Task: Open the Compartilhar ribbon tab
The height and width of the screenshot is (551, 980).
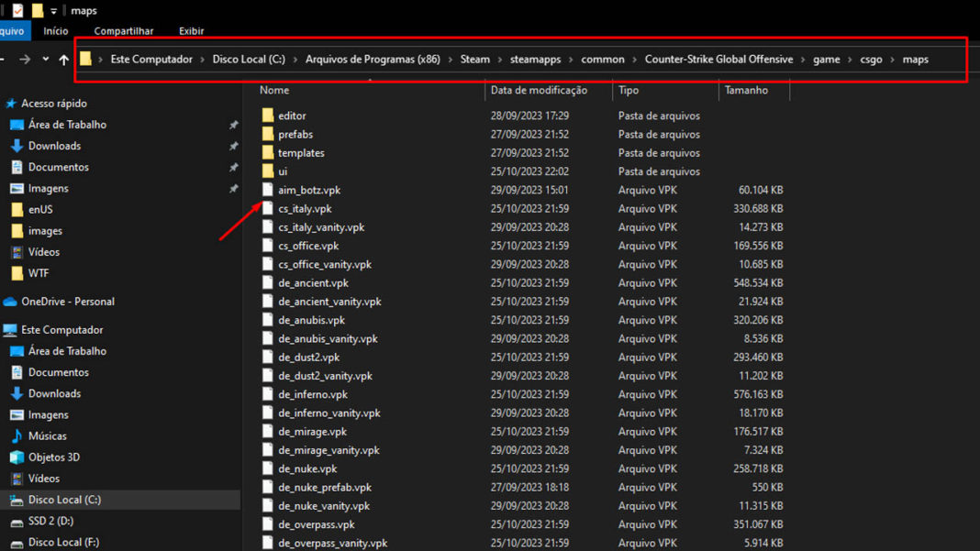Action: point(124,31)
